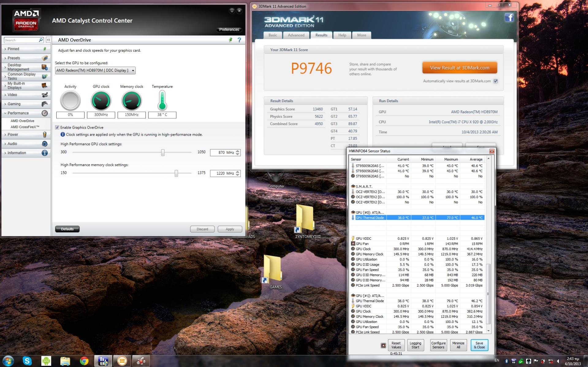Click the 1220 MHz memory clock field
588x367 pixels.
223,173
